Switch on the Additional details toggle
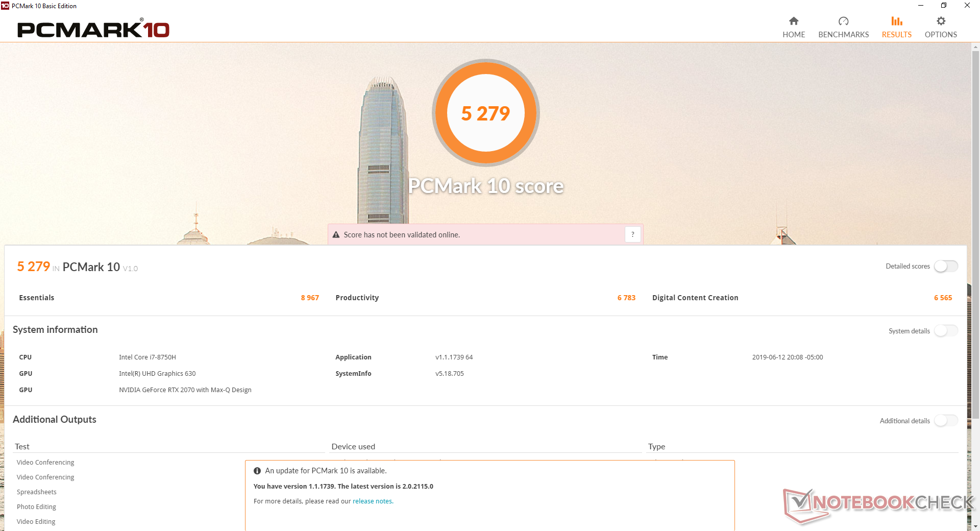The height and width of the screenshot is (531, 980). 946,421
